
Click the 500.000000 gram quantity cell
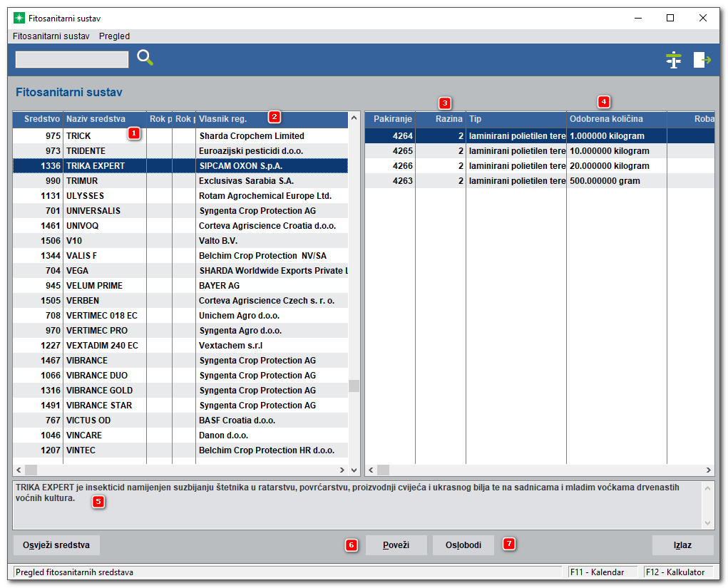[617, 181]
